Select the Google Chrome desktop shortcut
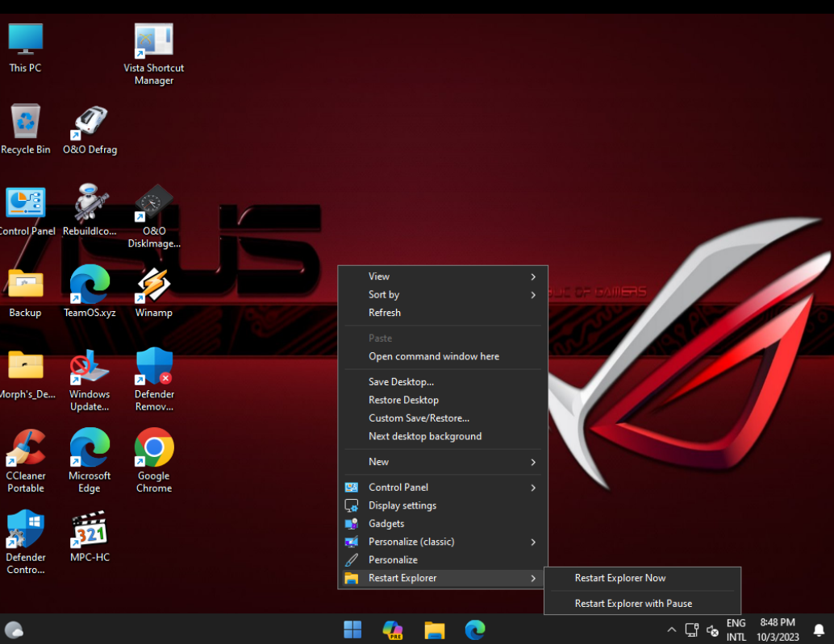This screenshot has height=644, width=834. point(154,462)
